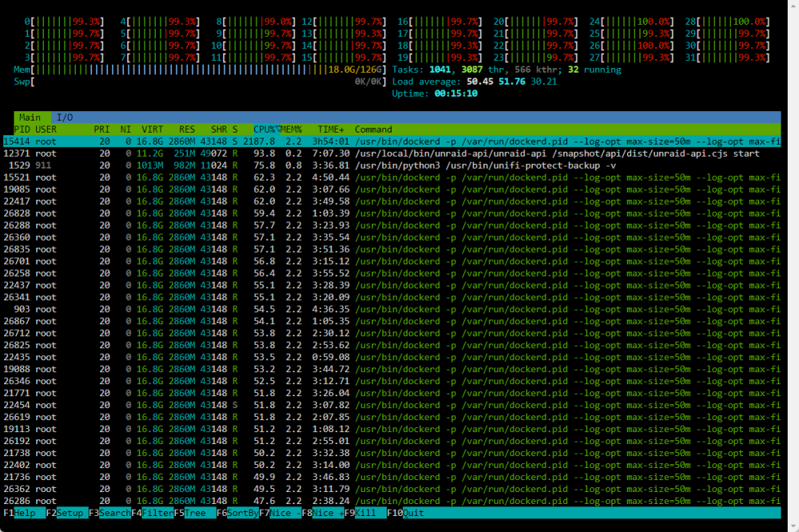Sort by the PID column header
The width and height of the screenshot is (799, 532).
point(22,129)
